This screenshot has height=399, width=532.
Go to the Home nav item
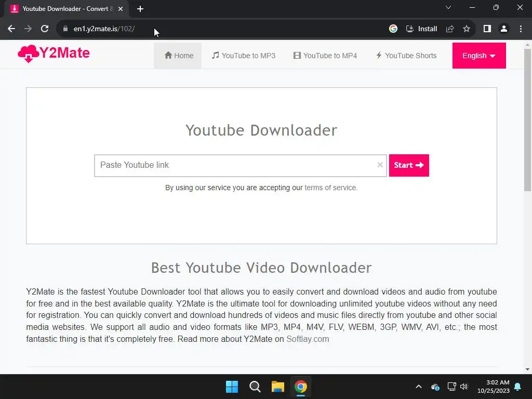[178, 56]
